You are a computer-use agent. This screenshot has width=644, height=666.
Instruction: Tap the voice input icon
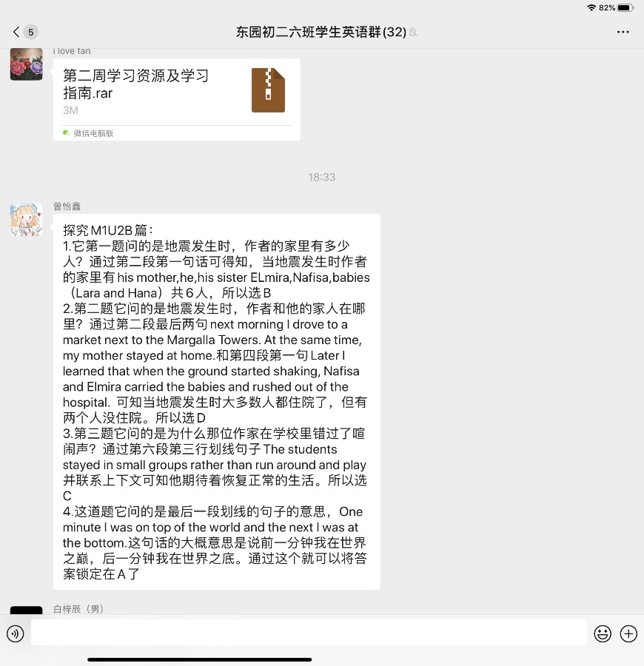[x=16, y=633]
